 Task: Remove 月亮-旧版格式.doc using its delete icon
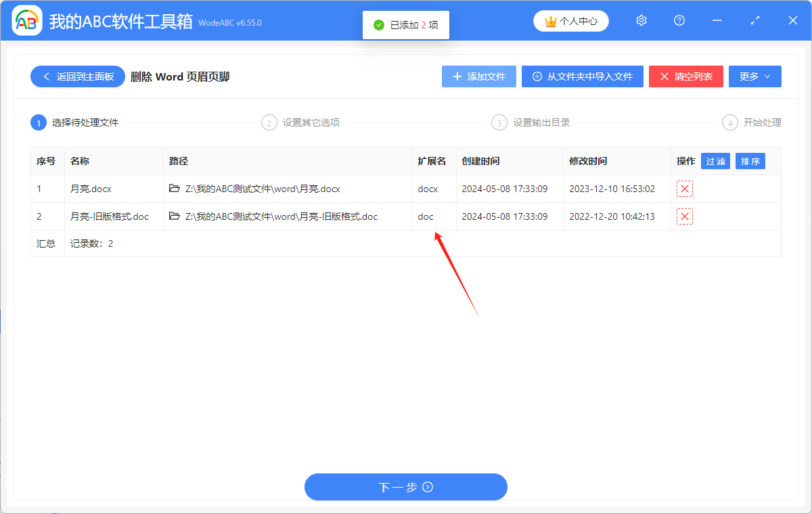[684, 216]
